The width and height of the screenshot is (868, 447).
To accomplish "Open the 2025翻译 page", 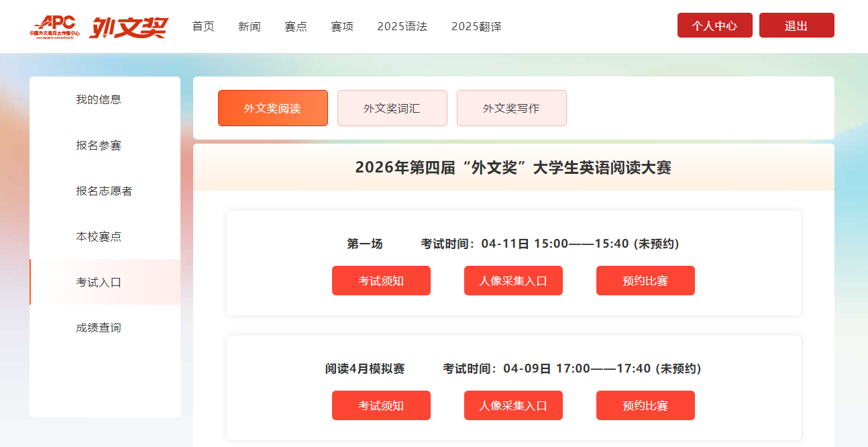I will click(476, 26).
